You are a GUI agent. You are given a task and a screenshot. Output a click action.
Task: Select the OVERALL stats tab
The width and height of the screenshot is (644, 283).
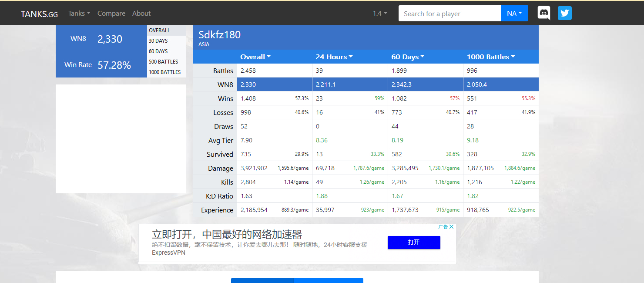coord(167,30)
